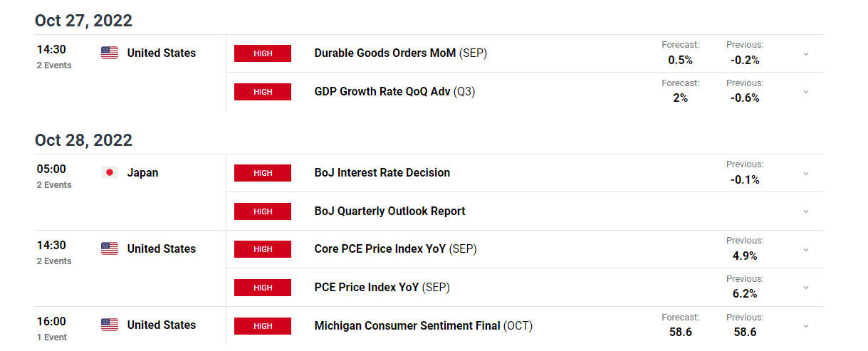Viewport: 868px width, 351px height.
Task: Click the HIGH badge for Durable Goods Orders
Action: pyautogui.click(x=263, y=53)
